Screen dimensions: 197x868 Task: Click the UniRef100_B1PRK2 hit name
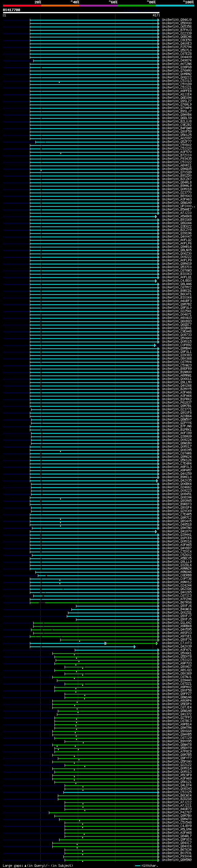[177, 399]
